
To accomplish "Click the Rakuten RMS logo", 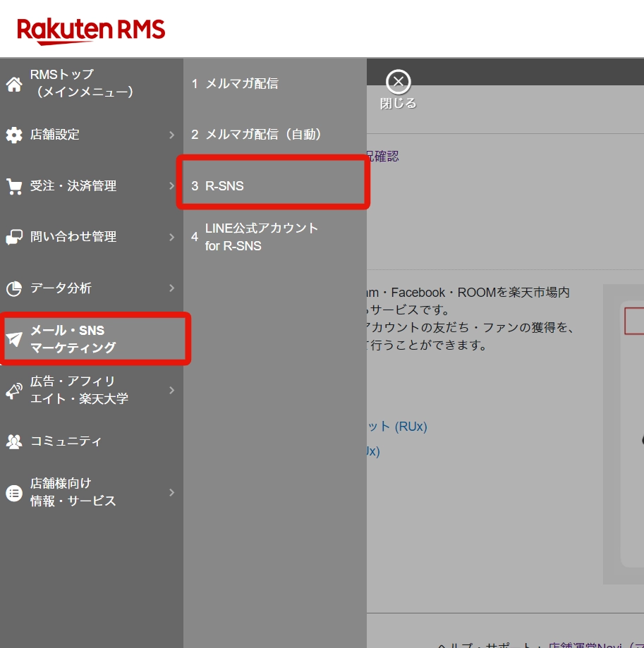I will coord(91,30).
